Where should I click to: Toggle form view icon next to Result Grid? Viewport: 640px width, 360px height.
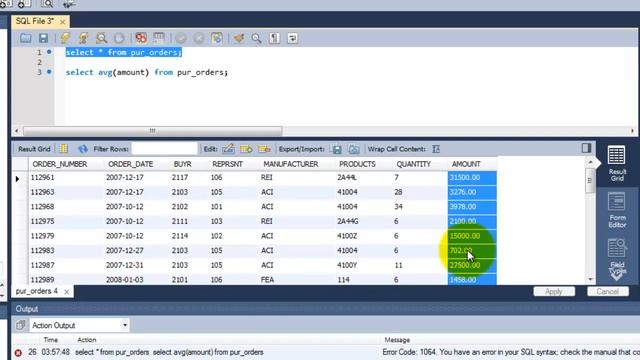tap(64, 149)
